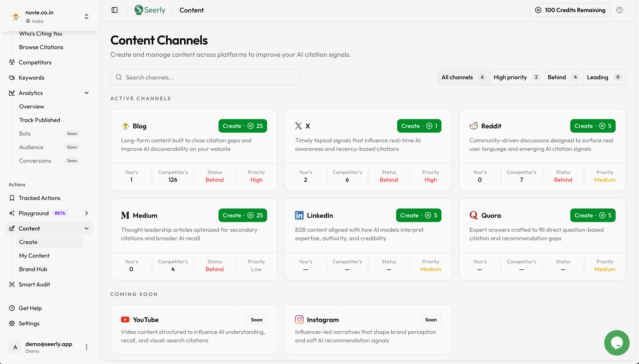Filter by High priority tab
Viewport: 639px width, 364px height.
[x=516, y=77]
